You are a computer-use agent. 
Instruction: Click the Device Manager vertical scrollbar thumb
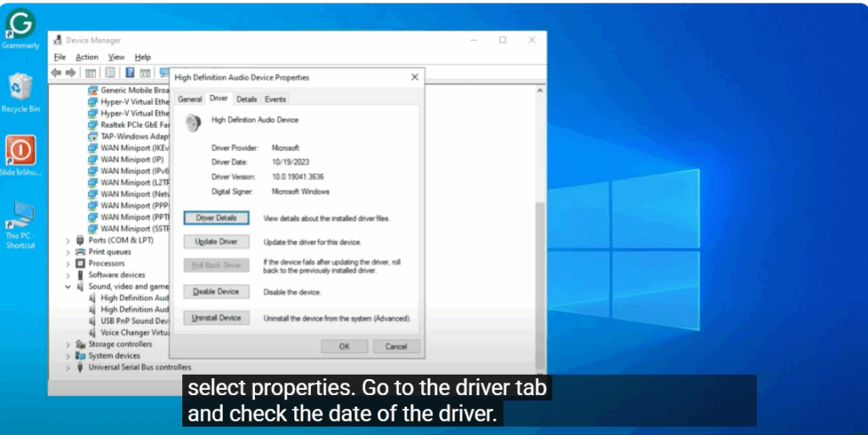(540, 285)
